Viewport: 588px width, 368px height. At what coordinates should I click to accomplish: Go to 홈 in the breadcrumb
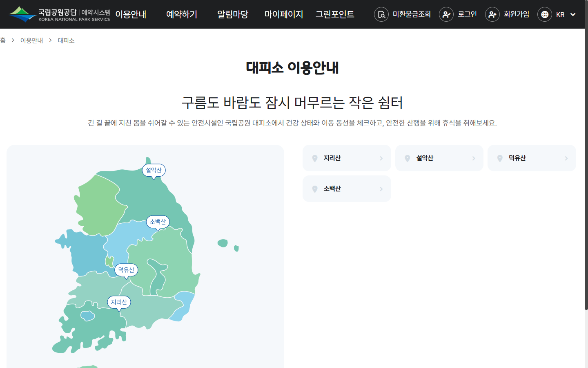[3, 40]
